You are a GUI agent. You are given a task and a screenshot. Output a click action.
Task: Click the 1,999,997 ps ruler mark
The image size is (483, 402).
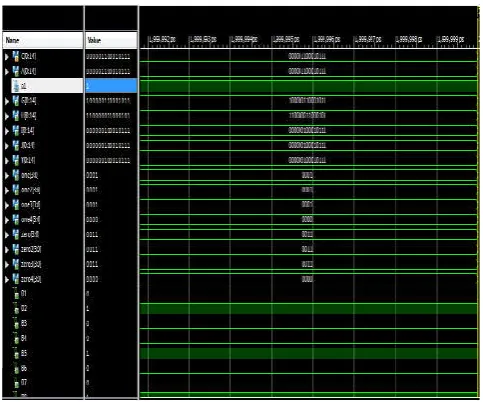[368, 39]
